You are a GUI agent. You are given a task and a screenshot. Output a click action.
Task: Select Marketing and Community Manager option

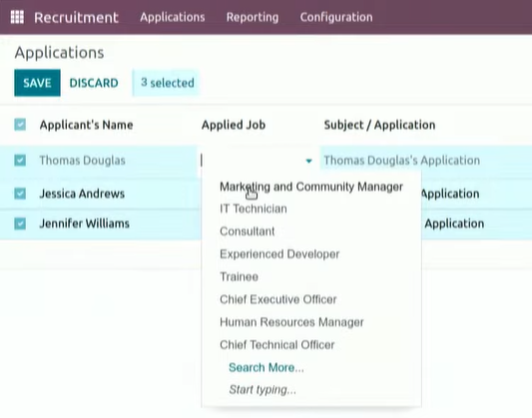[x=311, y=187]
